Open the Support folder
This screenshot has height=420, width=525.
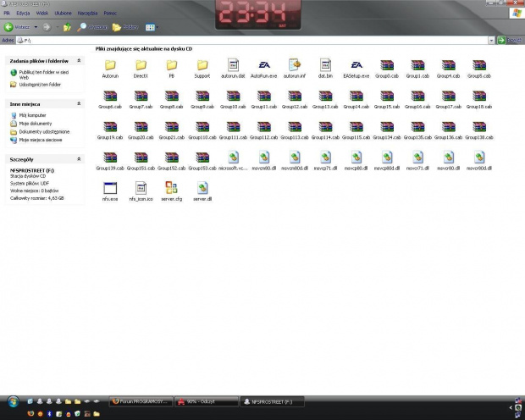(202, 66)
